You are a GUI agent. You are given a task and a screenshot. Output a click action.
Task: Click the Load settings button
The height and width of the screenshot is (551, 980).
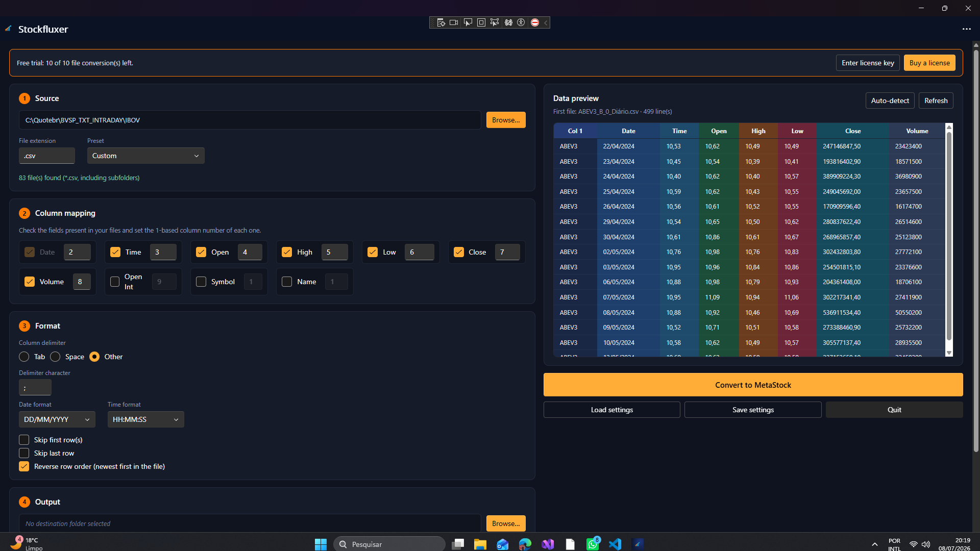[612, 410]
